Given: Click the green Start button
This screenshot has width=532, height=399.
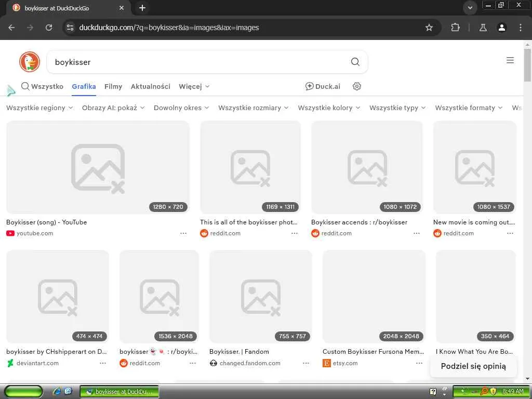Looking at the screenshot, I should pyautogui.click(x=23, y=392).
